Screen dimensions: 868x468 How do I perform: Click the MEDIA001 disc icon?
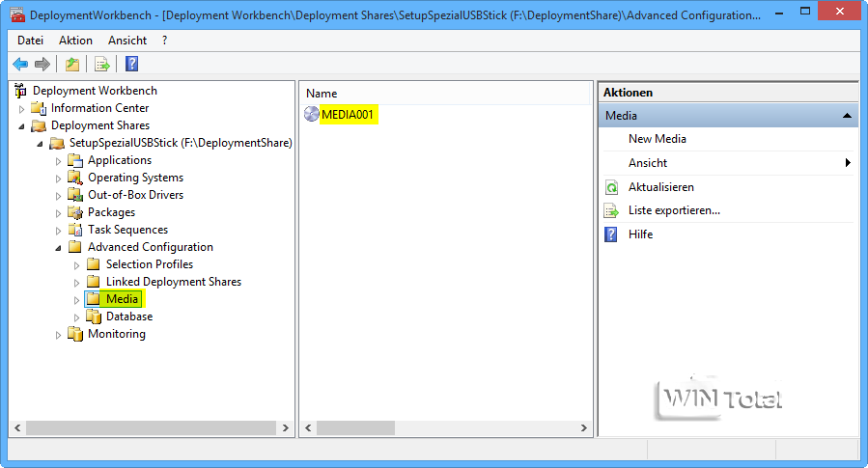pyautogui.click(x=312, y=114)
